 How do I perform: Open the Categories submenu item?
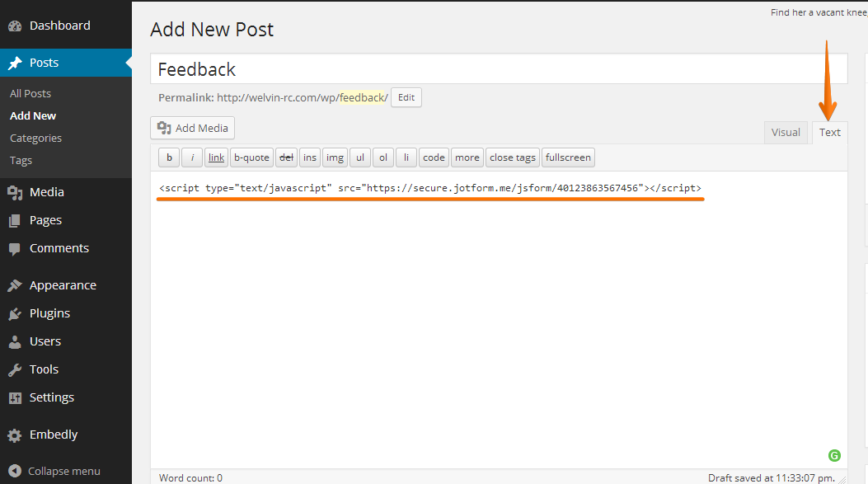click(x=35, y=138)
